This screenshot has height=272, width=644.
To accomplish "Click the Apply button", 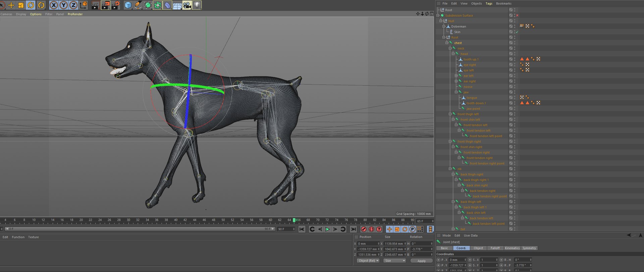I will (x=422, y=261).
